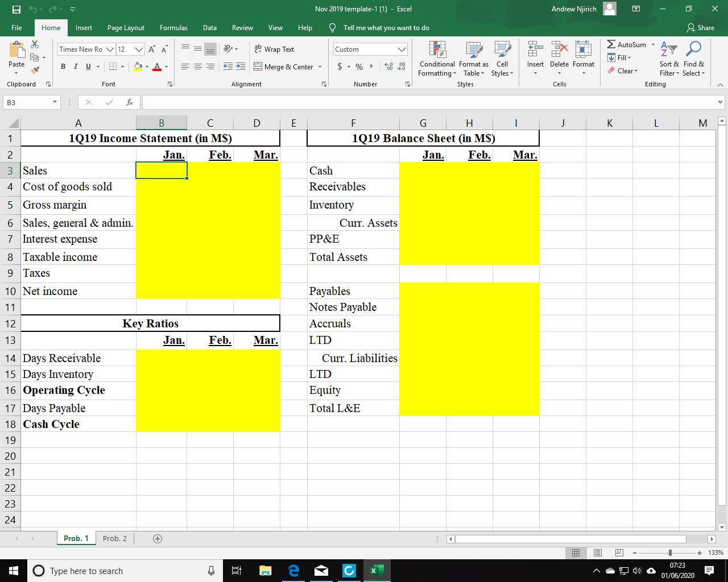Open the Formulas ribbon tab
The width and height of the screenshot is (728, 582).
pyautogui.click(x=173, y=28)
